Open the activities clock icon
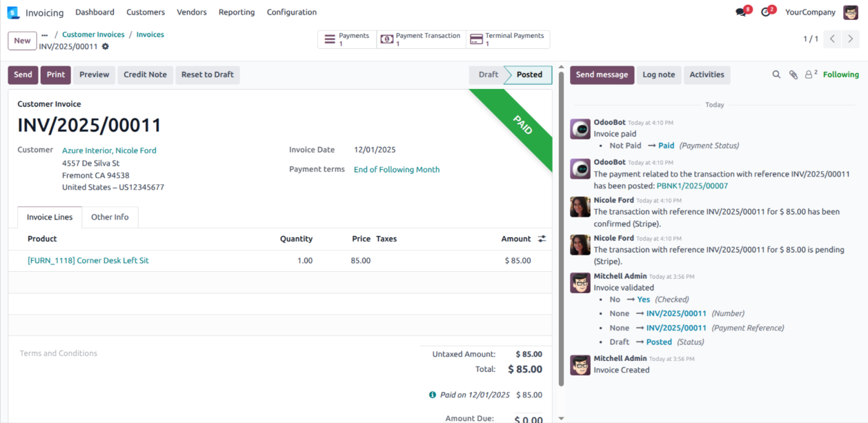 click(x=766, y=12)
